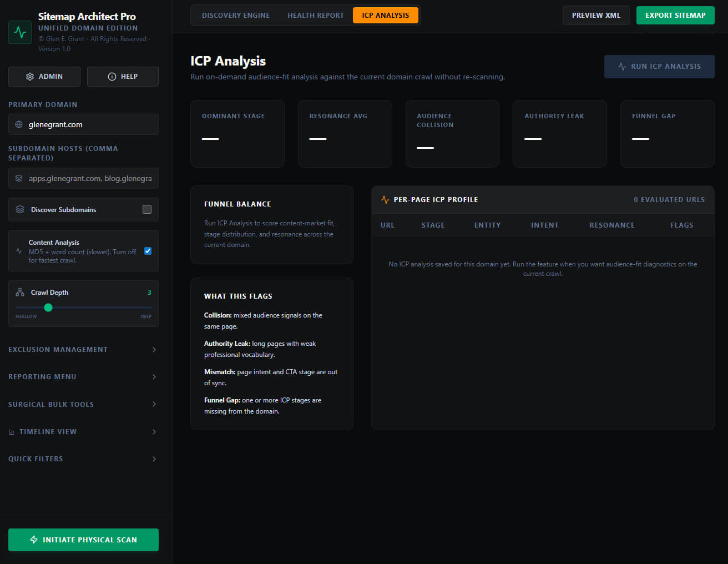The height and width of the screenshot is (564, 728).
Task: Run the ICP Analysis
Action: pos(659,67)
